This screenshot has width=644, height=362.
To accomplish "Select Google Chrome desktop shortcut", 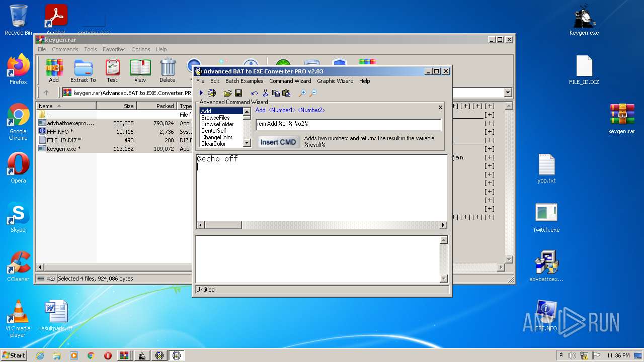I will [x=18, y=122].
